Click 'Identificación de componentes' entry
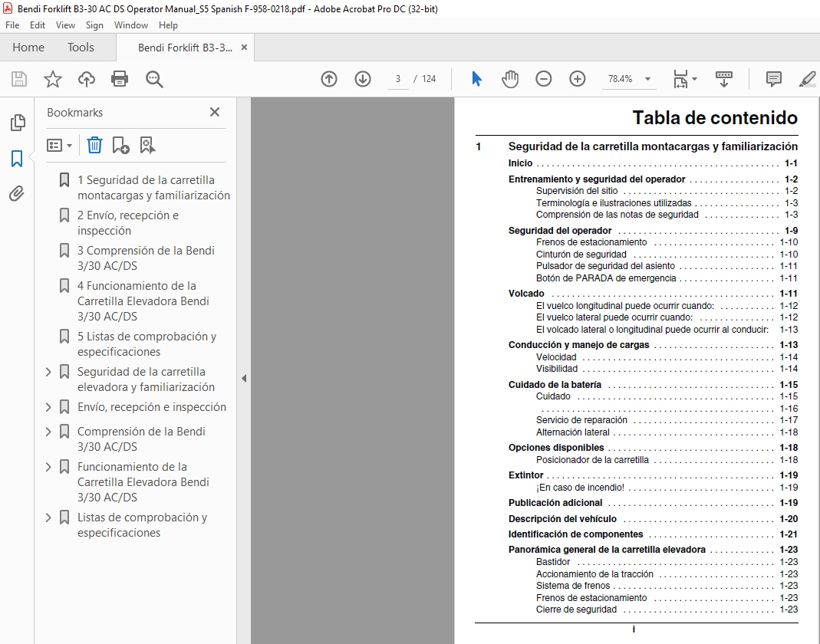 click(575, 534)
